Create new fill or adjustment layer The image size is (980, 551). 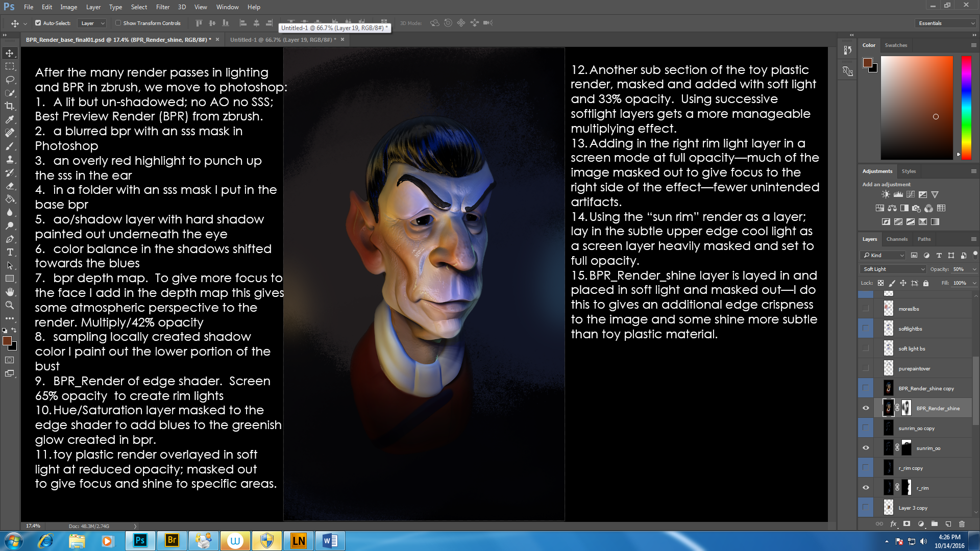(920, 523)
